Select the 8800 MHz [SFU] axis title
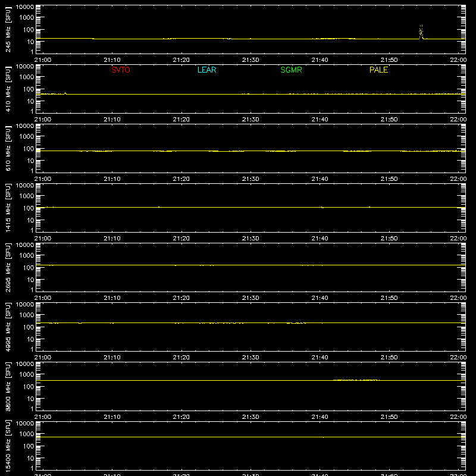The image size is (476, 476). (x=8, y=386)
